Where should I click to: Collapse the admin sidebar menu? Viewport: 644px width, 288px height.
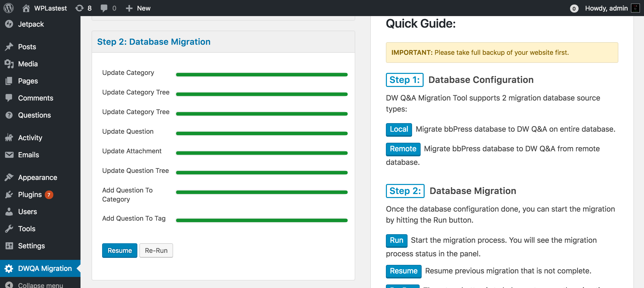40,284
